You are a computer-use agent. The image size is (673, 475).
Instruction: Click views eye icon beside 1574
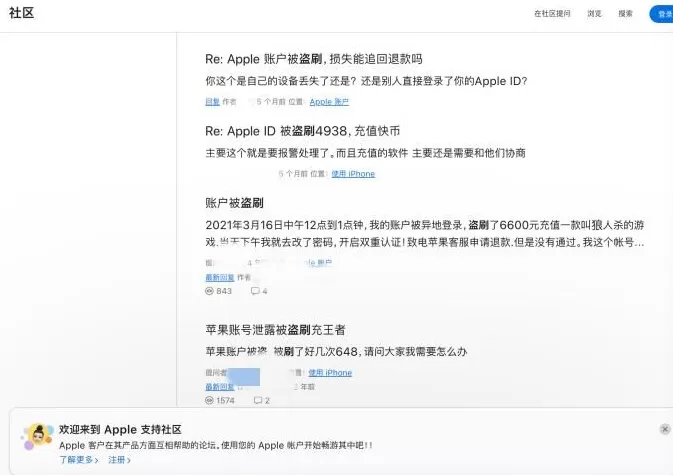(x=209, y=400)
